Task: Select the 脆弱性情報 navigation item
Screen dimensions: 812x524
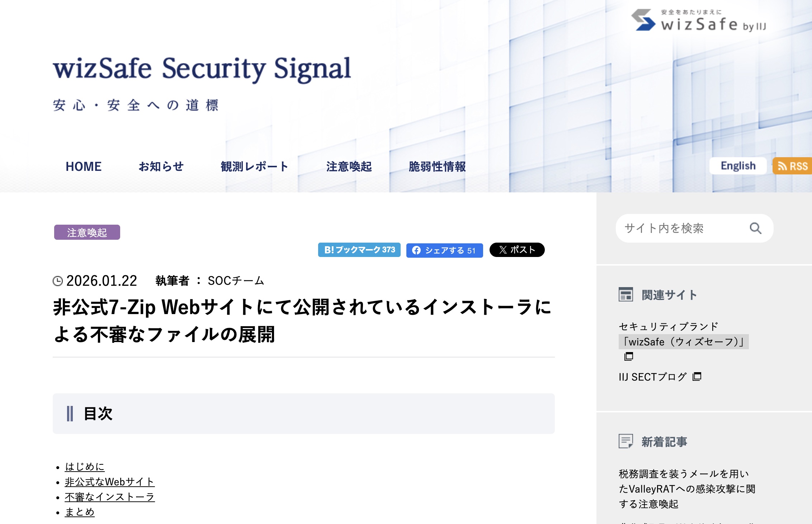Action: 437,167
